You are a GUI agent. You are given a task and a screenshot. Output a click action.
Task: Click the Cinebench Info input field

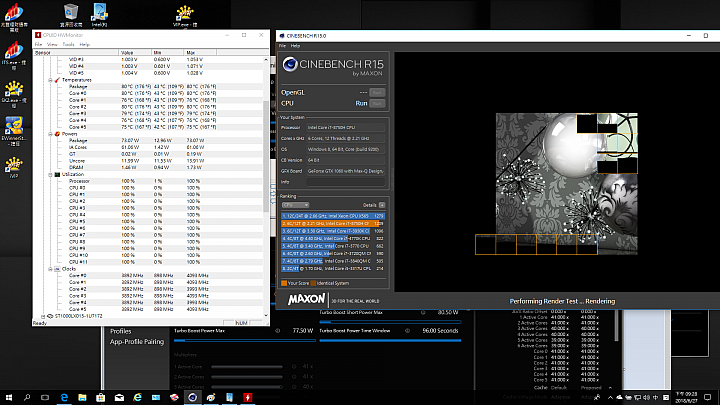(346, 182)
